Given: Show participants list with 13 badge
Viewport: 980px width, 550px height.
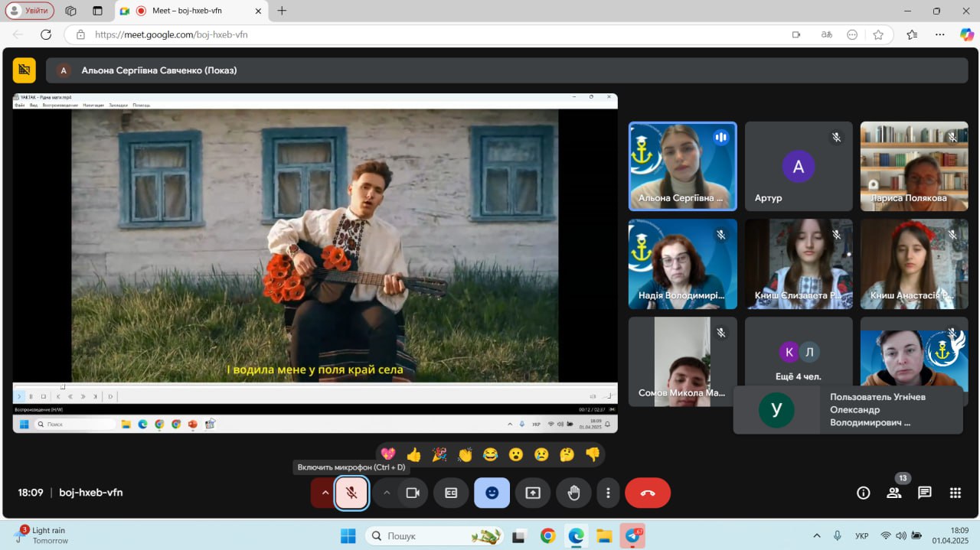Looking at the screenshot, I should point(894,493).
